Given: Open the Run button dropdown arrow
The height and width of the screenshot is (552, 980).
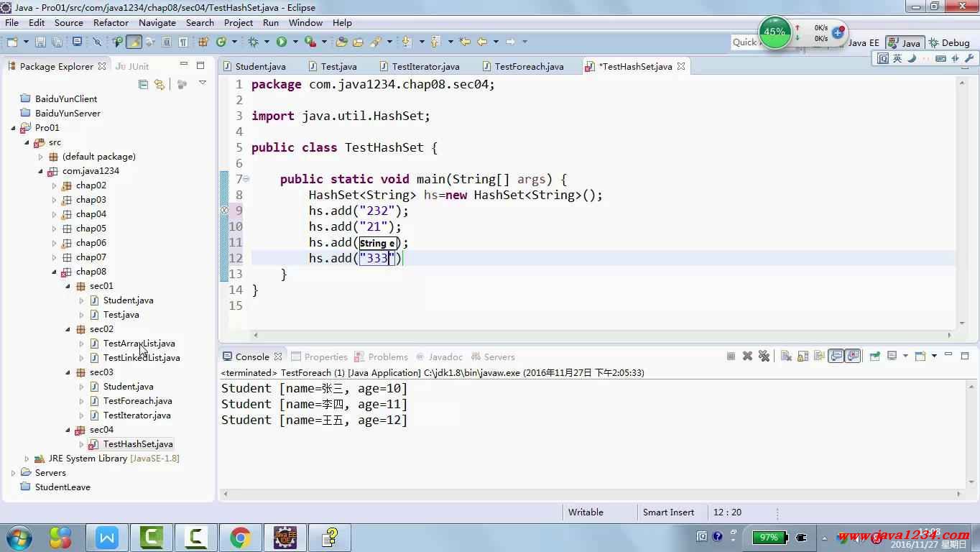Looking at the screenshot, I should pyautogui.click(x=295, y=42).
